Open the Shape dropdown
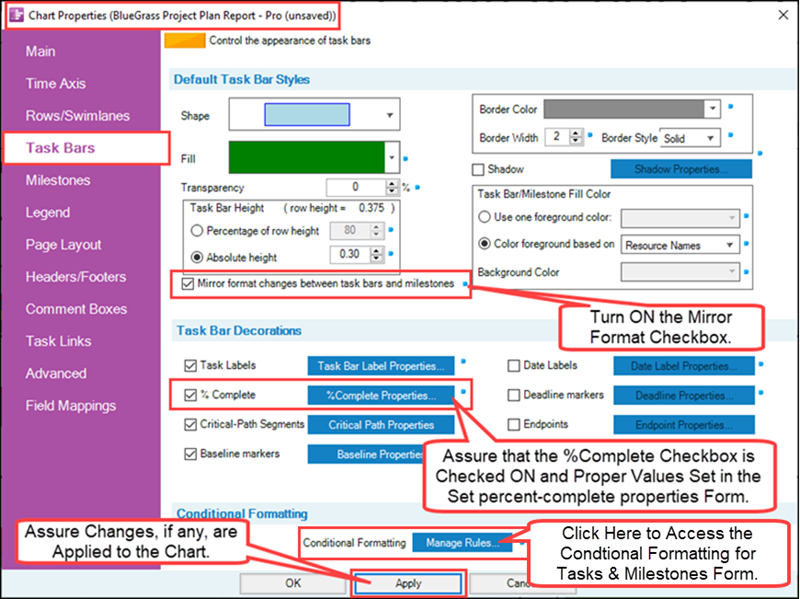 (x=389, y=116)
